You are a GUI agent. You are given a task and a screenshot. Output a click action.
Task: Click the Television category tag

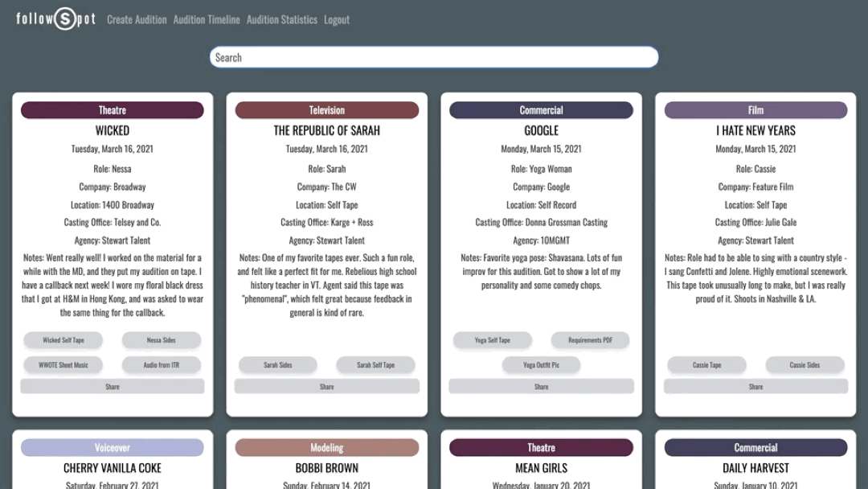coord(326,110)
